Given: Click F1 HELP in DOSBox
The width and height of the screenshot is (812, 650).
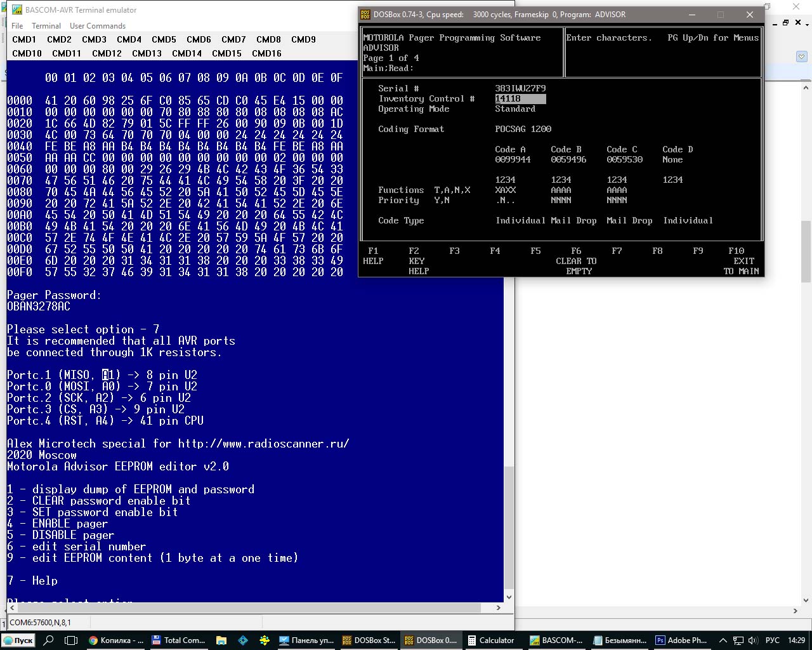Looking at the screenshot, I should coord(373,256).
